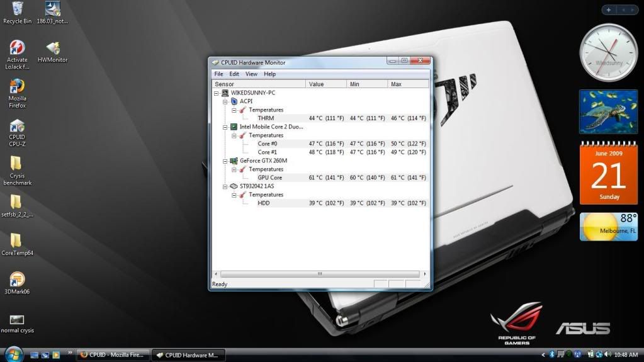Click the horizontal scrollbar thumb in Hardware Monitor

[x=320, y=274]
